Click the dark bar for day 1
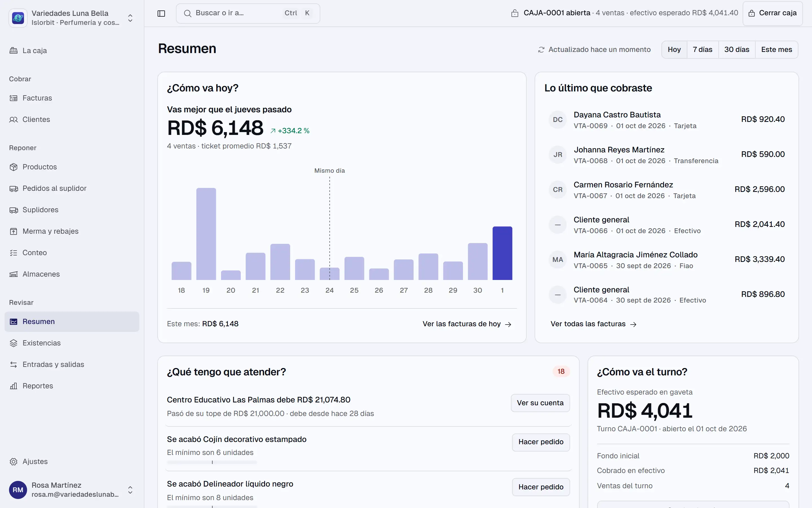Viewport: 812px width, 508px height. point(502,253)
